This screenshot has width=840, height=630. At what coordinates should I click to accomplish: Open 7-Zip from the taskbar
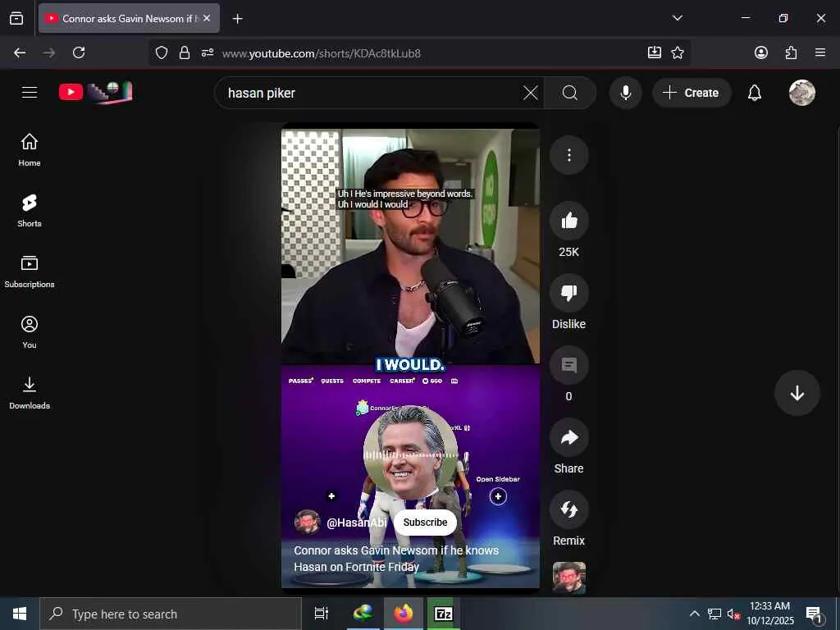click(x=444, y=614)
